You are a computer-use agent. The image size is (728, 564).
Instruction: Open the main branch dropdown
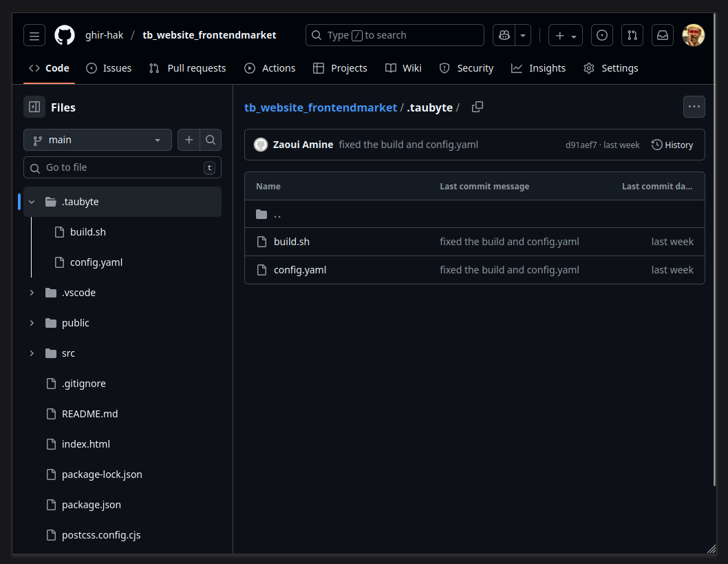[97, 140]
